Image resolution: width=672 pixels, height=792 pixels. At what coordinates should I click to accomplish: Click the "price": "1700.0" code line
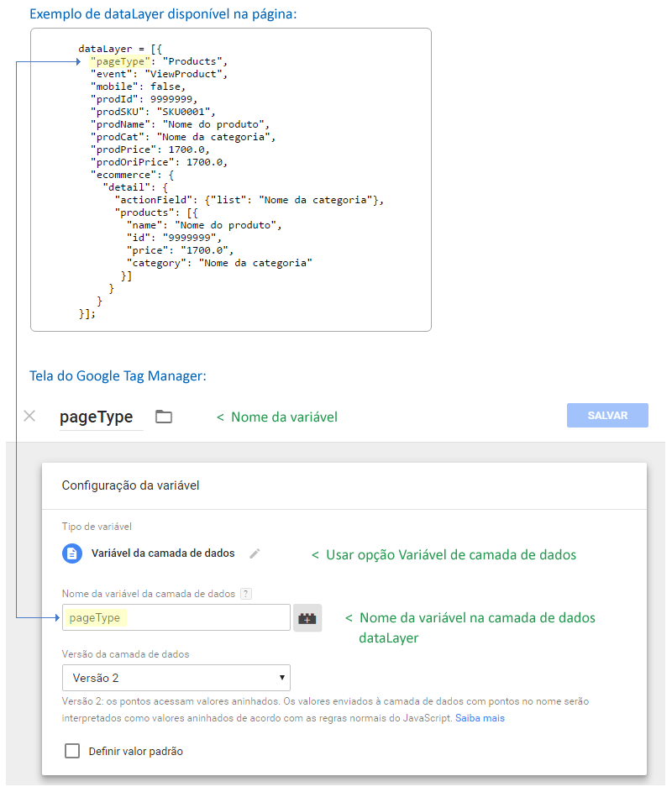181,250
